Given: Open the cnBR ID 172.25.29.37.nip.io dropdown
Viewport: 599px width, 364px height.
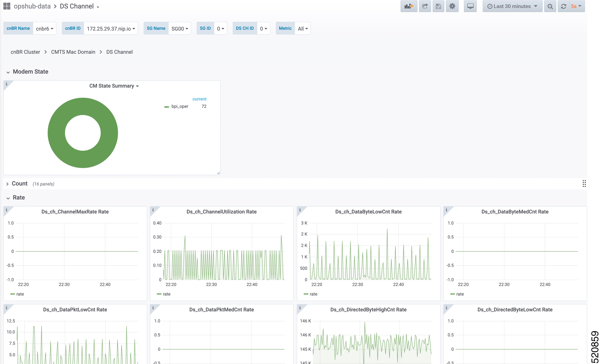Looking at the screenshot, I should (111, 28).
